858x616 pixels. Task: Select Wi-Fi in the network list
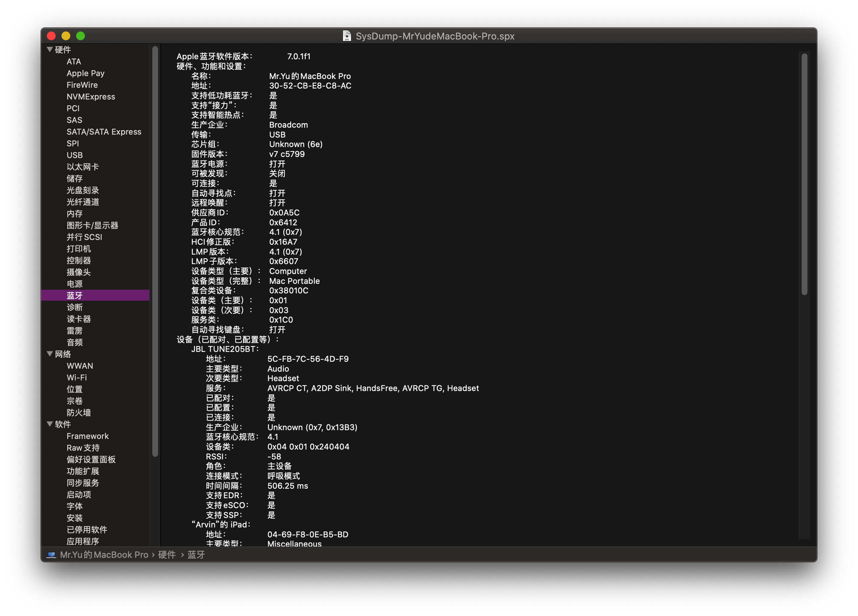tap(77, 378)
